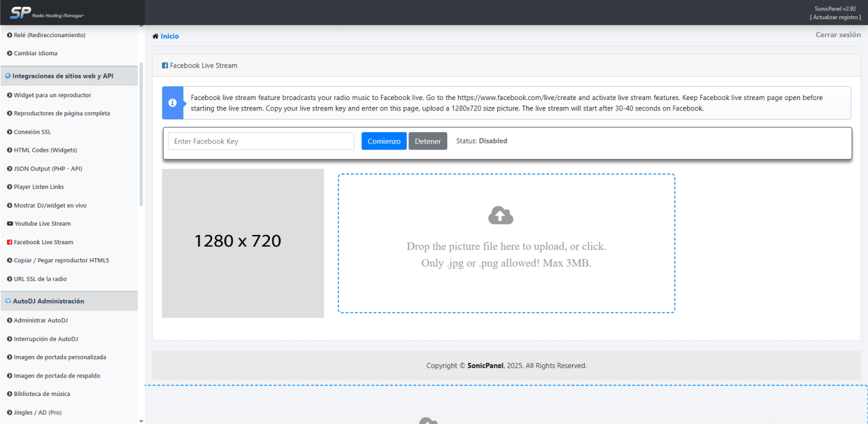Open JSON Output (PHP - API) page
The width and height of the screenshot is (868, 424).
[48, 169]
